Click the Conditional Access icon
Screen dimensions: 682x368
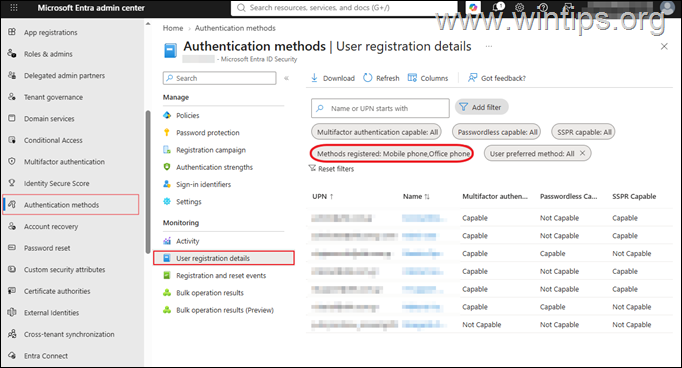click(12, 140)
